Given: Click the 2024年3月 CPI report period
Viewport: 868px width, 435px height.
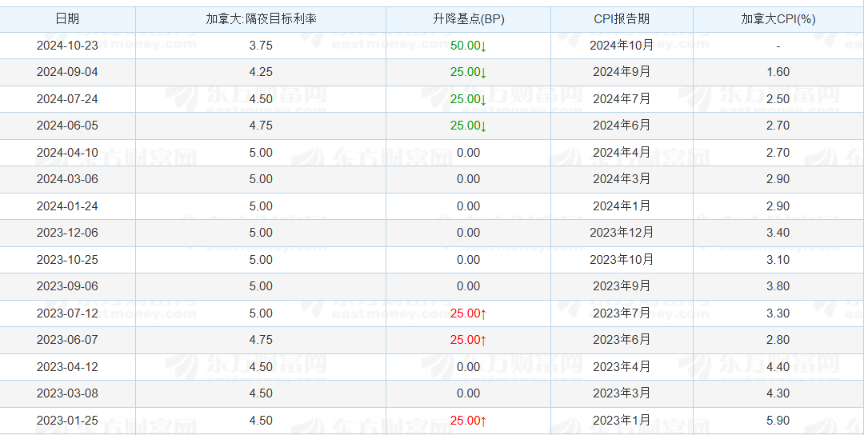Looking at the screenshot, I should (x=622, y=180).
